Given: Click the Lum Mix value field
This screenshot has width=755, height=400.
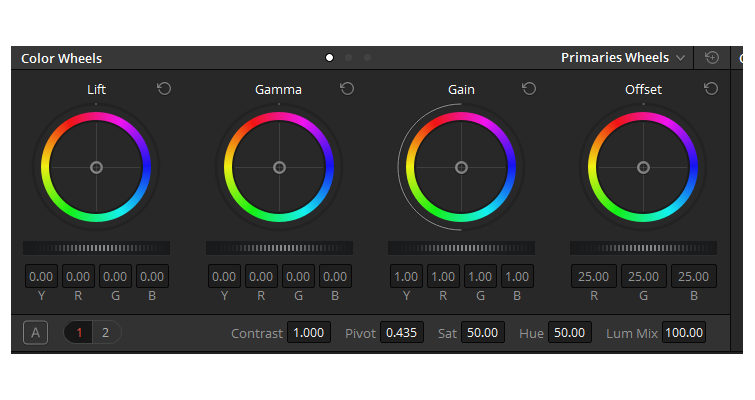Looking at the screenshot, I should coord(684,333).
